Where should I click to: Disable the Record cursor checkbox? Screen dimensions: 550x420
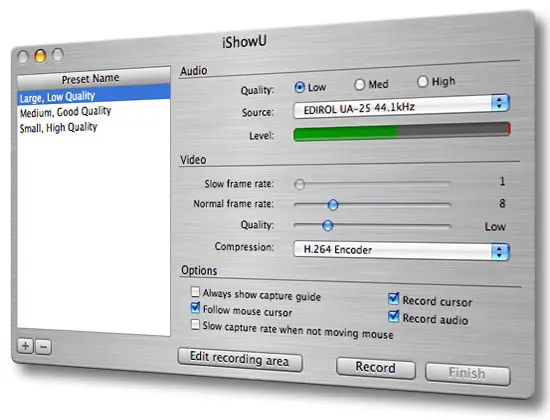click(x=394, y=299)
